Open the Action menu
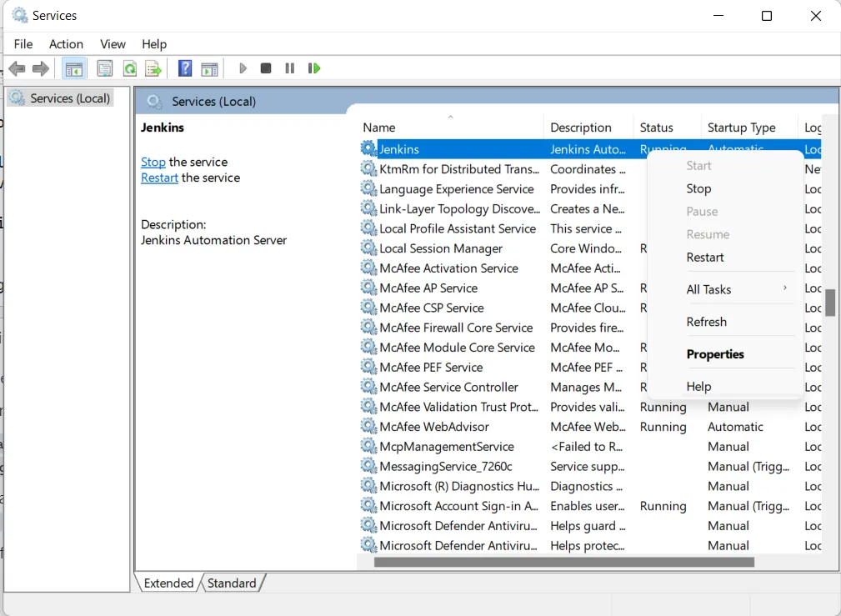The height and width of the screenshot is (616, 841). tap(66, 44)
